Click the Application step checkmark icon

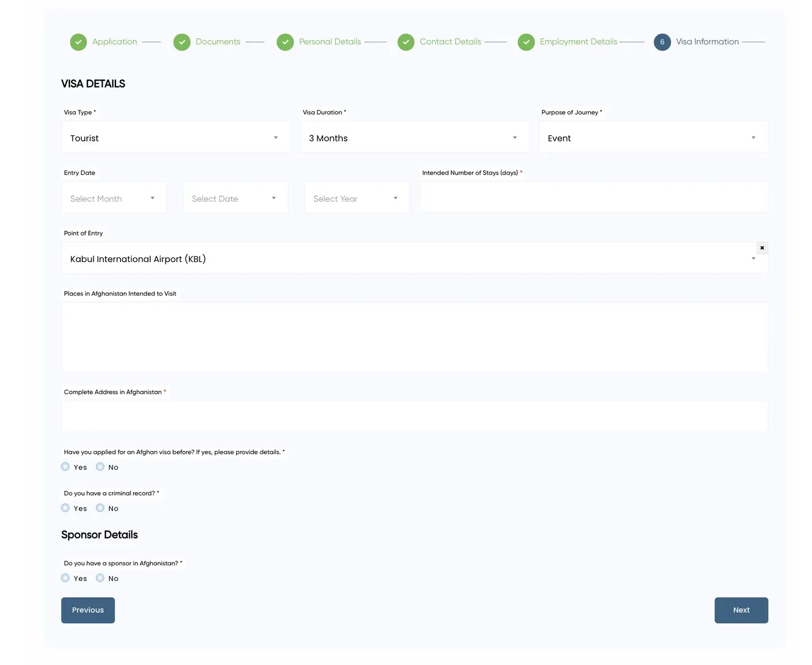[x=78, y=42]
